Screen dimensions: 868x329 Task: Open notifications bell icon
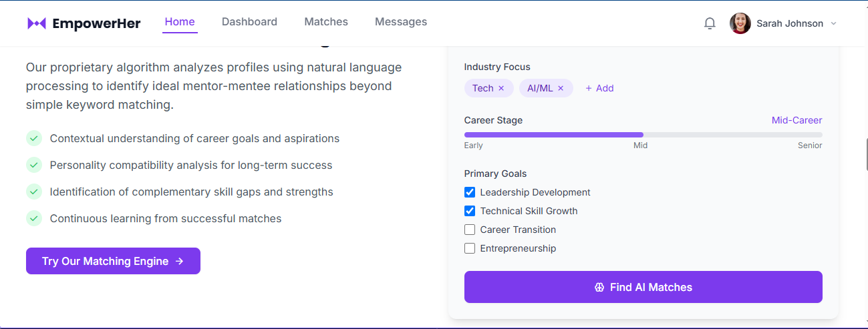click(710, 23)
